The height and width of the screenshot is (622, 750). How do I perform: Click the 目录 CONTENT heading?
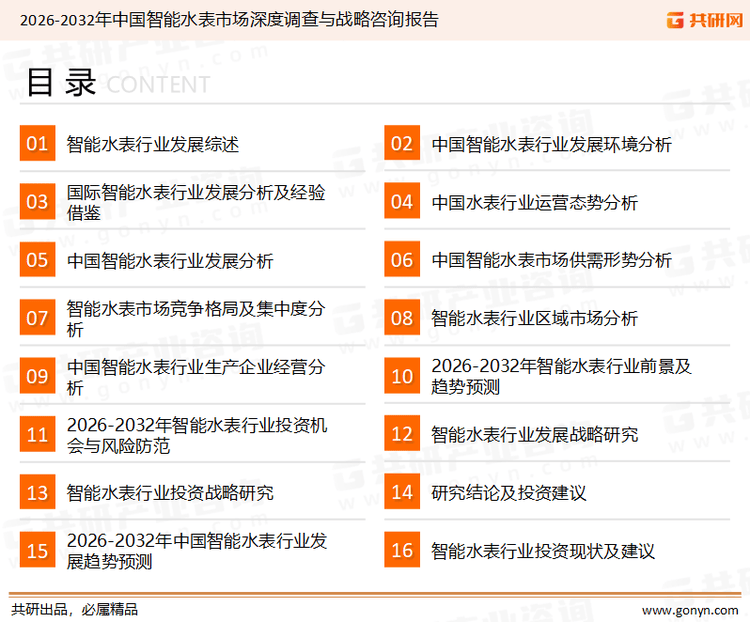(117, 84)
